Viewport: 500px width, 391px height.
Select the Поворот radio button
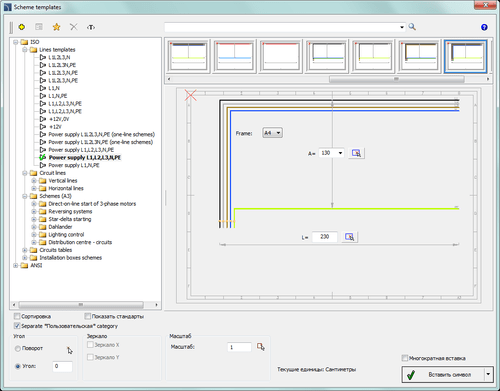click(x=18, y=348)
